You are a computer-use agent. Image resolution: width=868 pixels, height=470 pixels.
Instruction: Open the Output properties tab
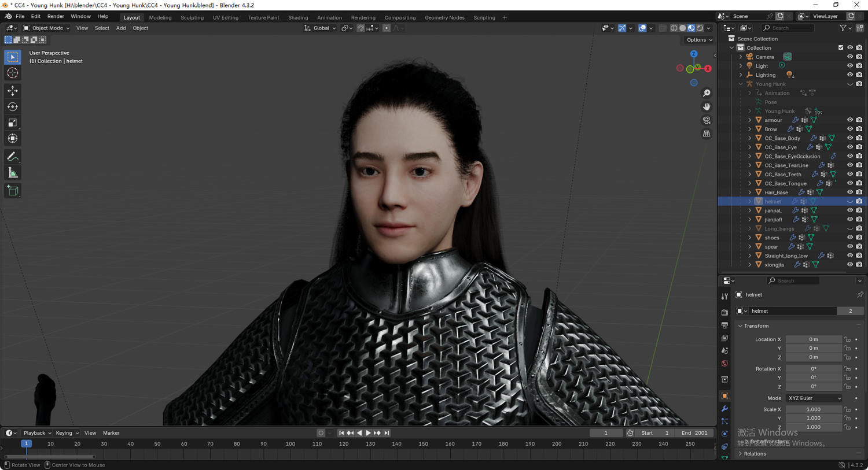point(724,325)
